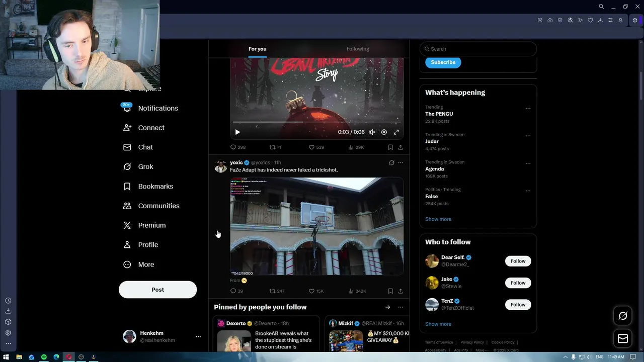Open Grok in the X sidebar
Viewport: 644px width, 362px height.
[x=138, y=166]
